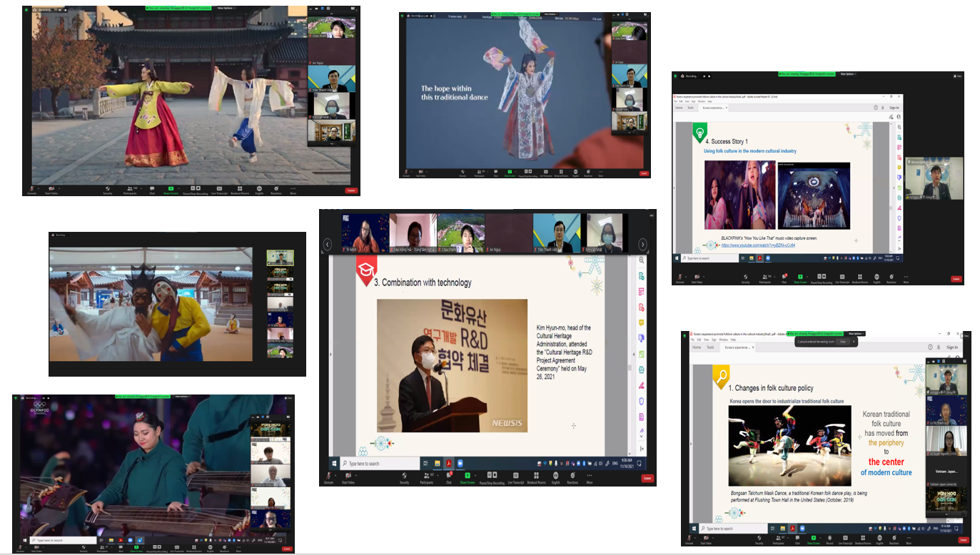
Task: Click the notification bell in the folk culture policy Acrobat window
Action: (x=938, y=347)
